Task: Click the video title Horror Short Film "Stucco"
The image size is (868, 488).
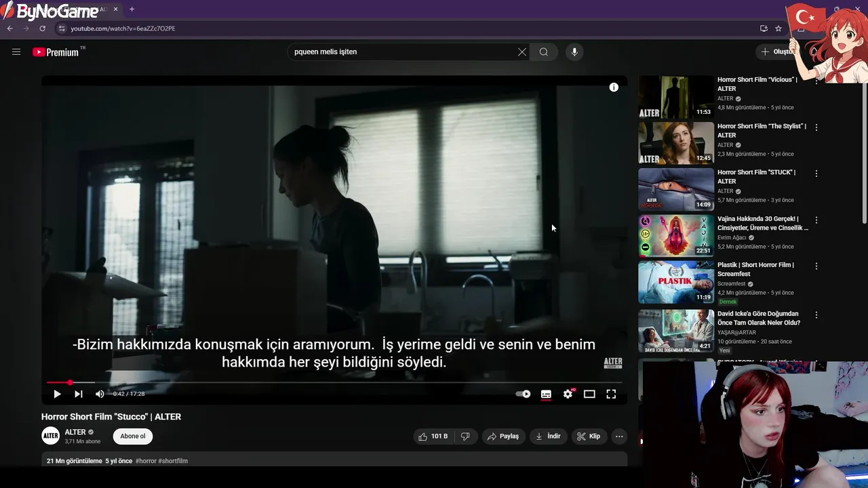Action: click(111, 417)
